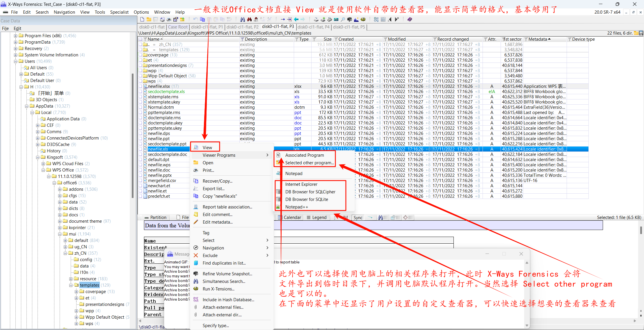Click the case tree vertical scrollbar
Screen dimensions: 644x330
point(133,135)
